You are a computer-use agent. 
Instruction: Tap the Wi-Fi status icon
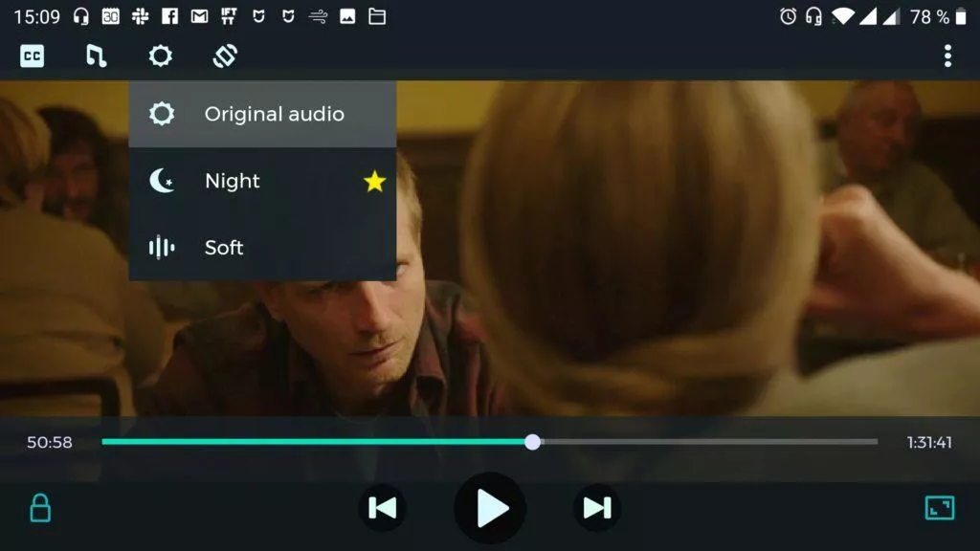point(842,16)
